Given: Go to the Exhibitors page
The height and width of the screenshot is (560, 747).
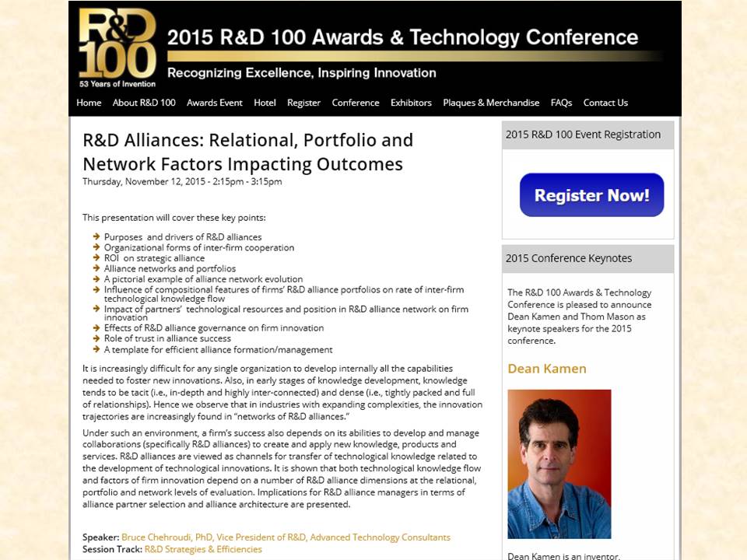Looking at the screenshot, I should coord(411,103).
